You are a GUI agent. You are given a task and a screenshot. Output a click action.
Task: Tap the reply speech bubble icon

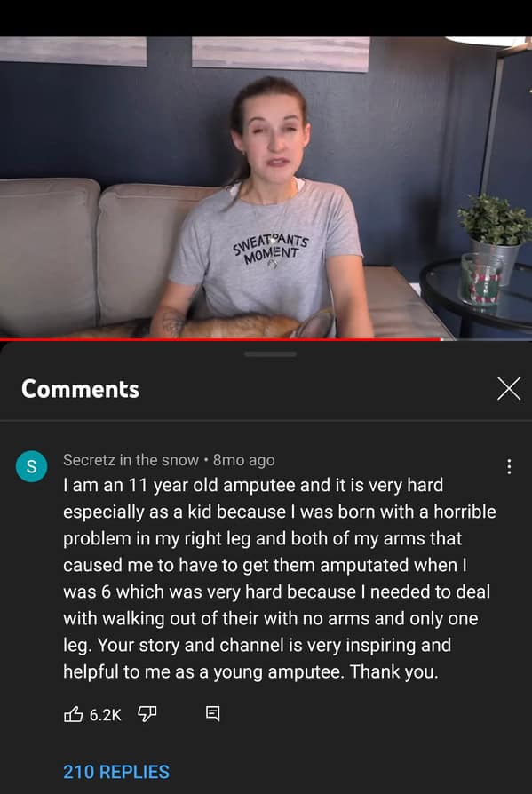point(212,714)
